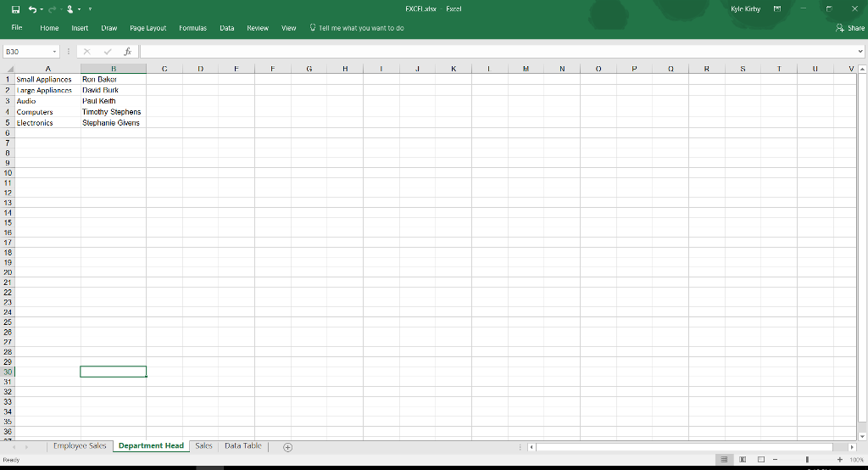Select cell with Ron Baker
Viewport: 868px width, 470px height.
(114, 79)
